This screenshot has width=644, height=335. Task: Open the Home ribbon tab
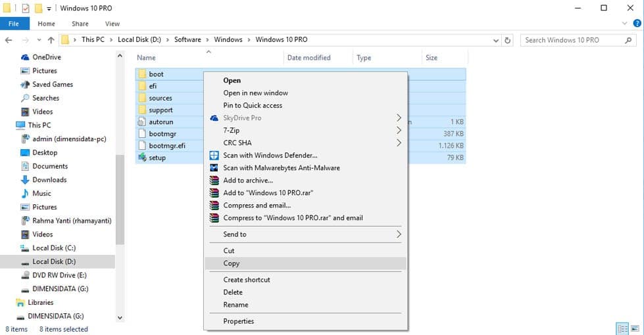pyautogui.click(x=47, y=24)
